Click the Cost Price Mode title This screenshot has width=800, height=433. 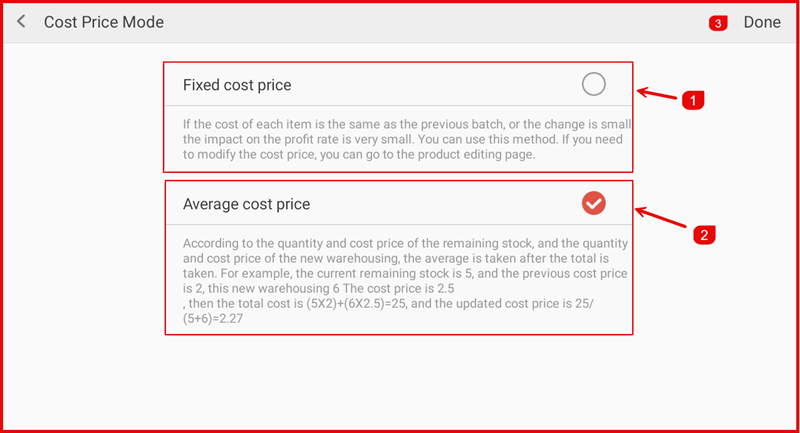[103, 22]
